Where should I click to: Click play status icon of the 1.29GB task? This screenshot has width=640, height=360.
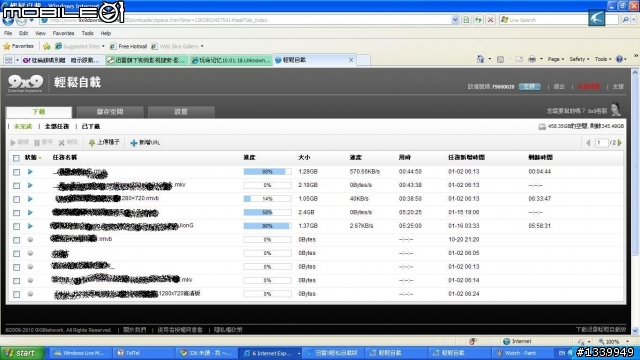pos(30,172)
